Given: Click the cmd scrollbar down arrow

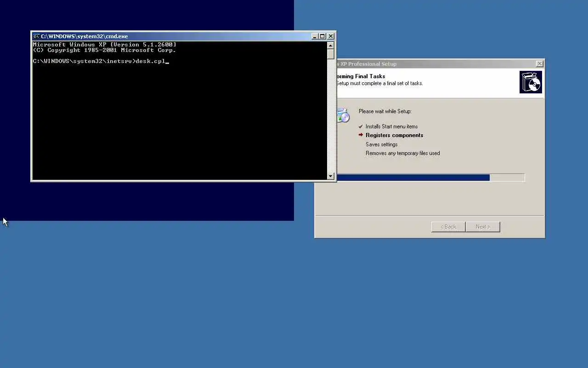Looking at the screenshot, I should pyautogui.click(x=331, y=176).
